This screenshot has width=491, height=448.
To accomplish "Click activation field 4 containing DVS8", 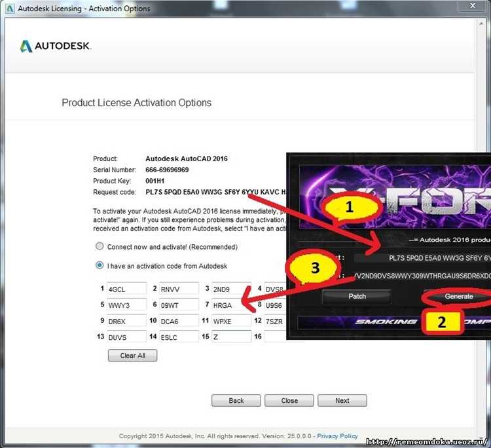I will (276, 289).
